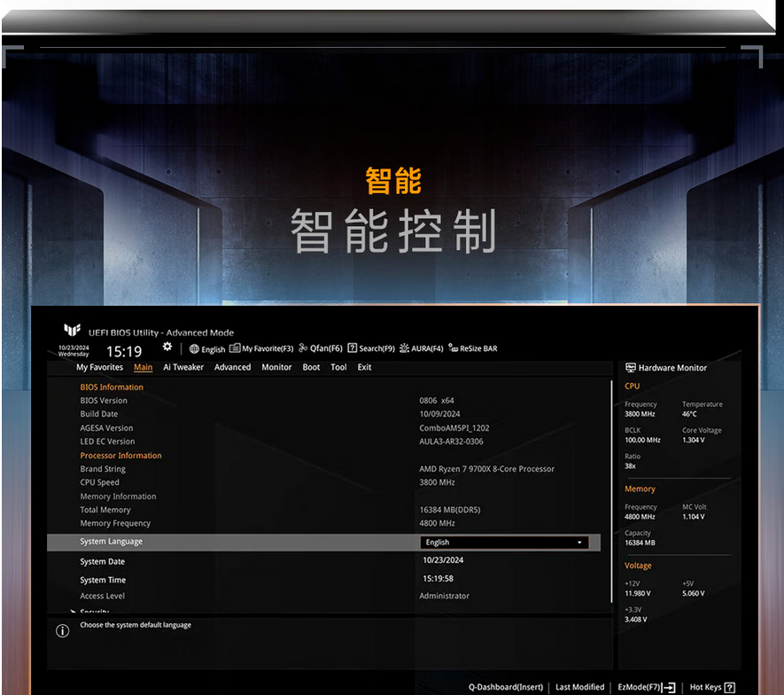Click the EzMode(F7) arrow icon
The width and height of the screenshot is (784, 695).
click(x=669, y=688)
